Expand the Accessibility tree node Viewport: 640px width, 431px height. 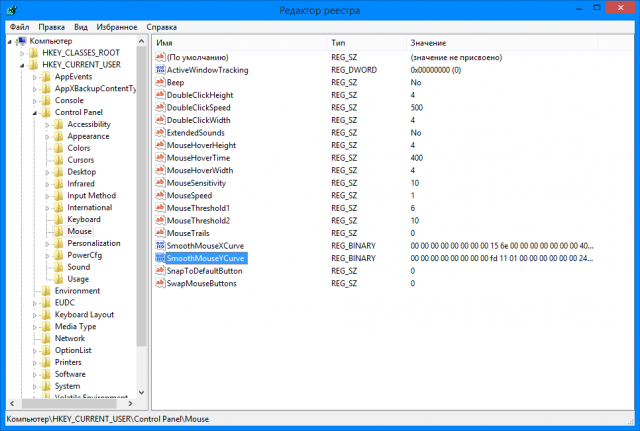pyautogui.click(x=47, y=124)
